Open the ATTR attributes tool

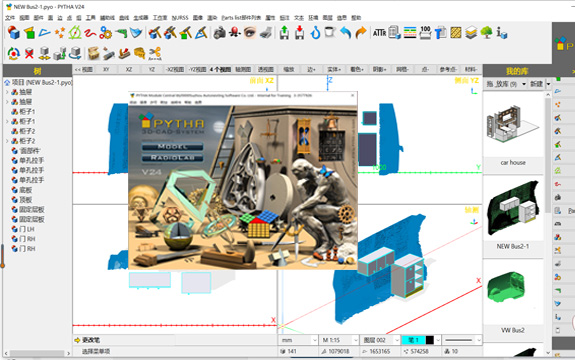coord(379,33)
